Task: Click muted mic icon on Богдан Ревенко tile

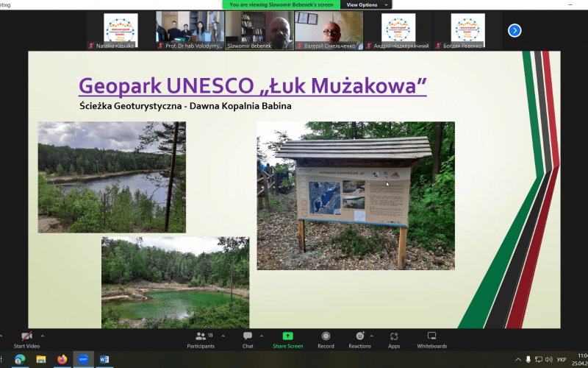Action: point(437,46)
